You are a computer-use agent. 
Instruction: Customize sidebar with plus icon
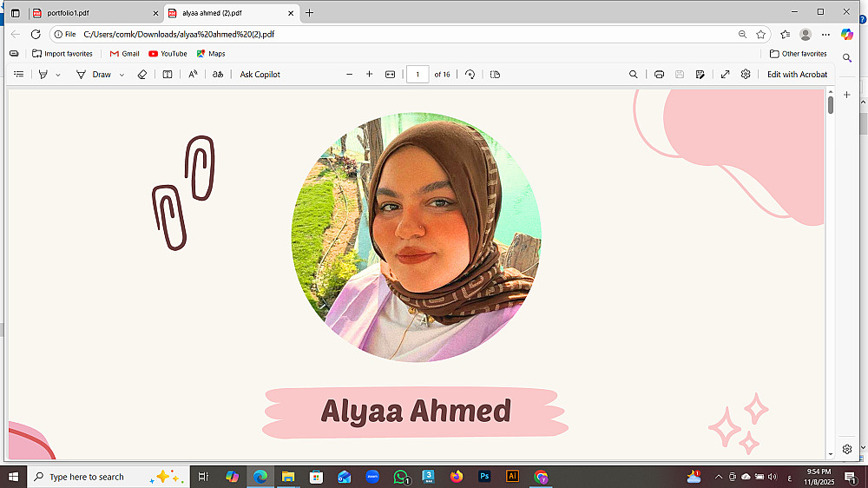847,95
